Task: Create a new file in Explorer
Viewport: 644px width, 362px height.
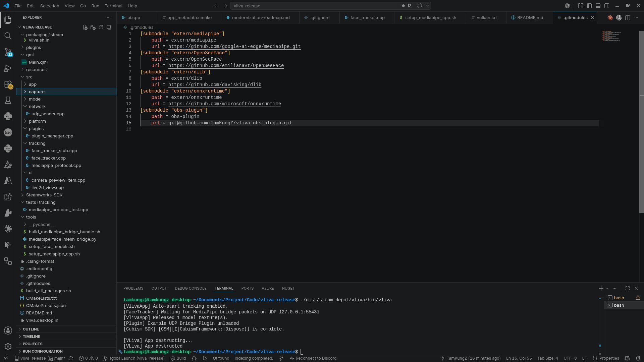Action: click(85, 27)
